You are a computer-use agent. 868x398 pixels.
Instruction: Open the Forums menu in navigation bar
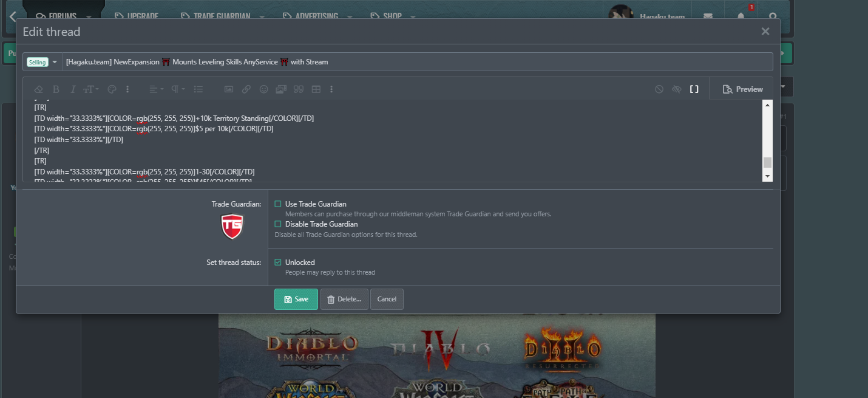55,16
